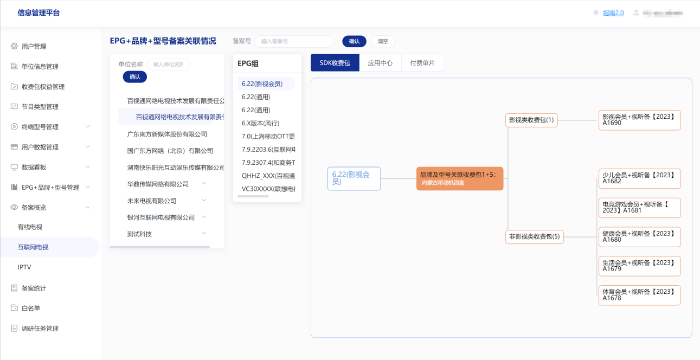
Task: Expand the 银河互联网电视有限公司 row arrow
Action: pyautogui.click(x=204, y=217)
